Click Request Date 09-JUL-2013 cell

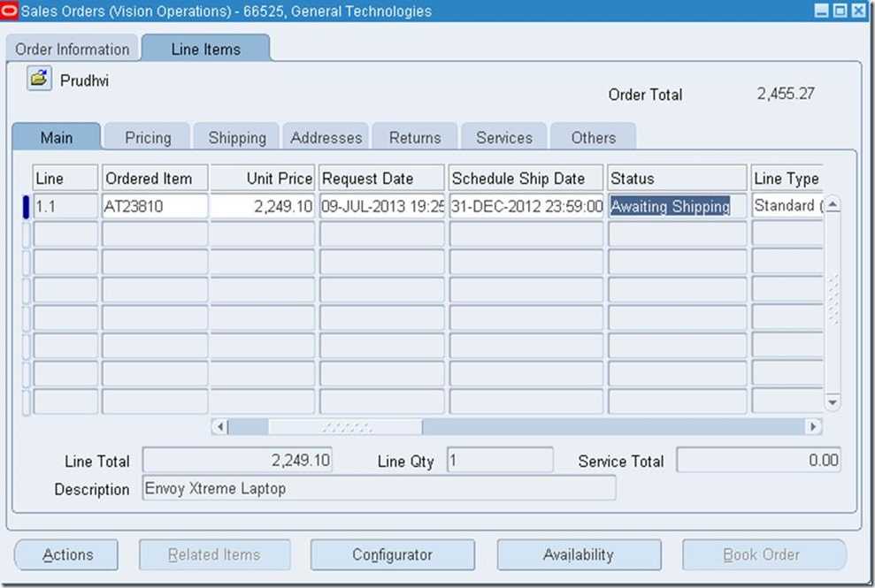tap(381, 206)
